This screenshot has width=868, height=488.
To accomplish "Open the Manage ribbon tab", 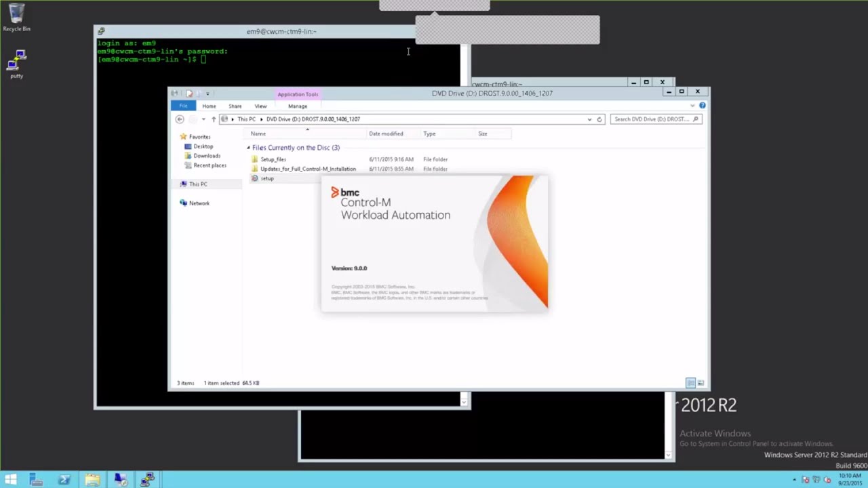I will coord(298,106).
